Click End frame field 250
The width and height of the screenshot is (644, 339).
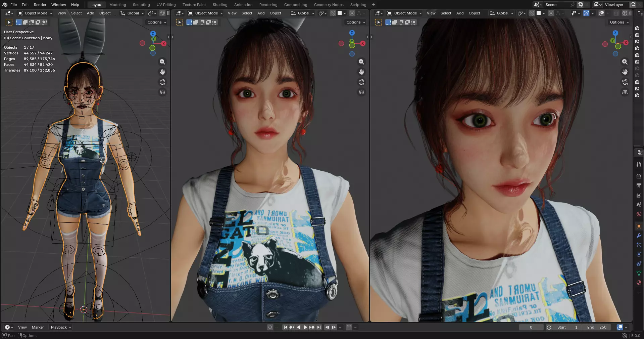(597, 327)
